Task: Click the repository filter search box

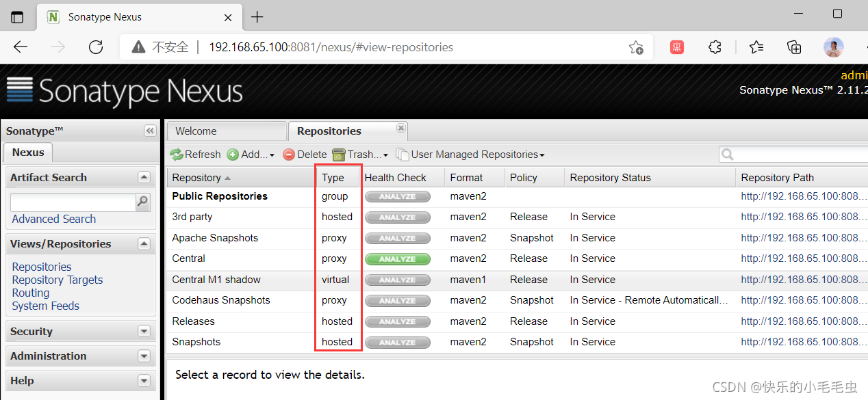Action: click(793, 155)
